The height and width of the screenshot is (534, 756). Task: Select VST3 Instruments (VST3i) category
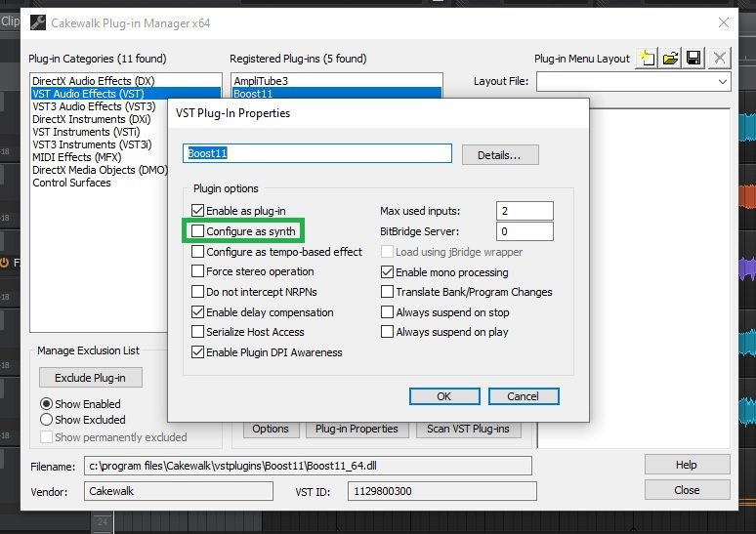100,144
